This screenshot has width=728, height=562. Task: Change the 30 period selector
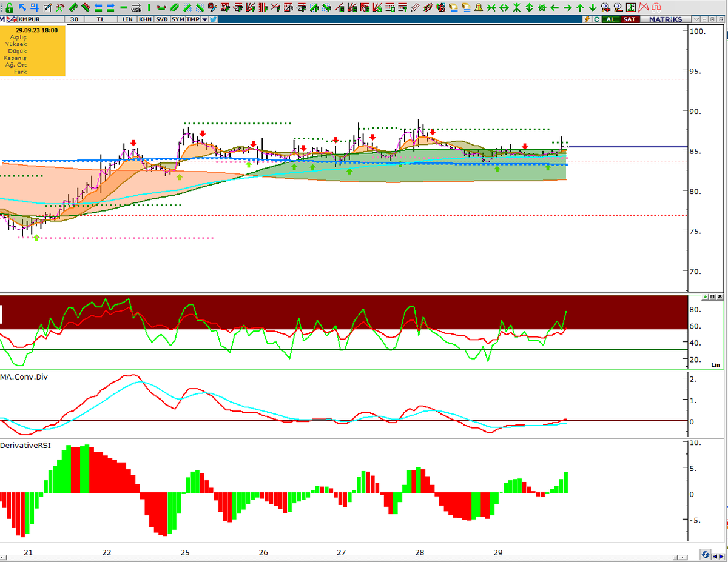(74, 19)
